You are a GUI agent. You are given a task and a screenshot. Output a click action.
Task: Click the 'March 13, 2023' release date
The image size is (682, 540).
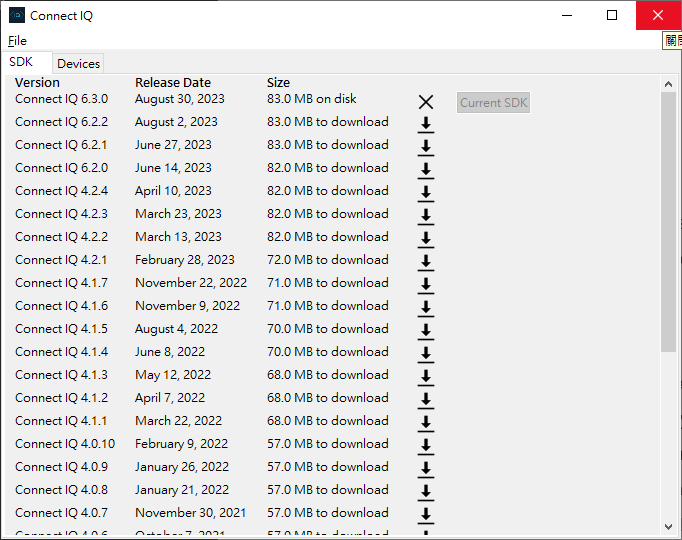(x=178, y=237)
